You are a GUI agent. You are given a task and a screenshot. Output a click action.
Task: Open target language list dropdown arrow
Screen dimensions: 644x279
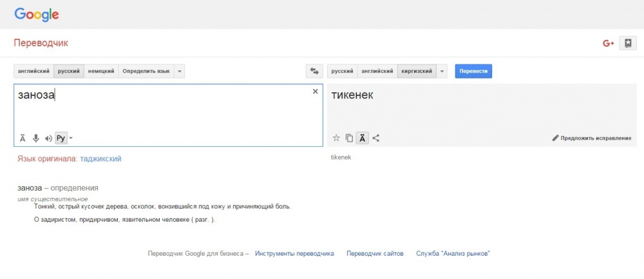point(442,71)
